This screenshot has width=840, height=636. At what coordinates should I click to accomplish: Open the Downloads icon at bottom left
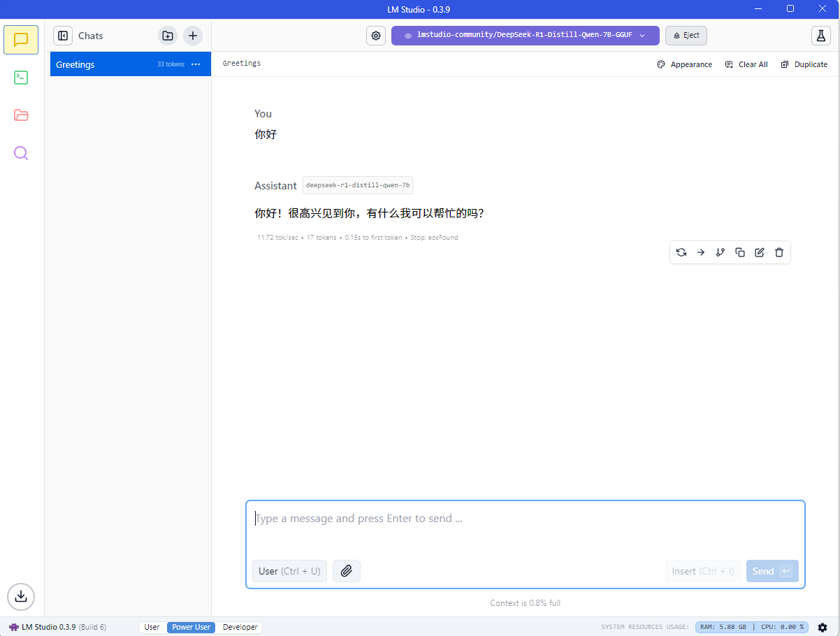21,596
